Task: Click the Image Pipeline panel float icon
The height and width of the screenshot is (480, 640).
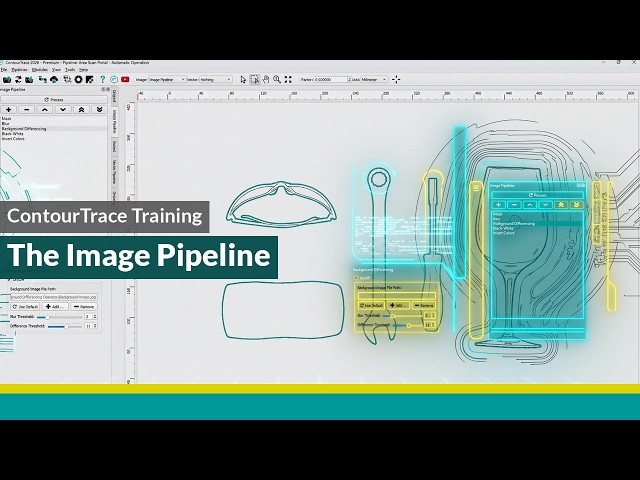Action: point(103,89)
